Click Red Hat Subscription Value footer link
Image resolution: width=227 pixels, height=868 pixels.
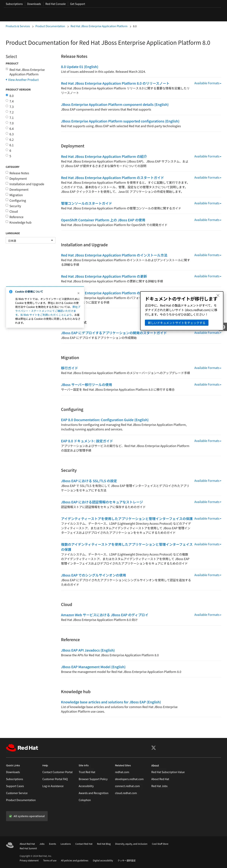168,772
